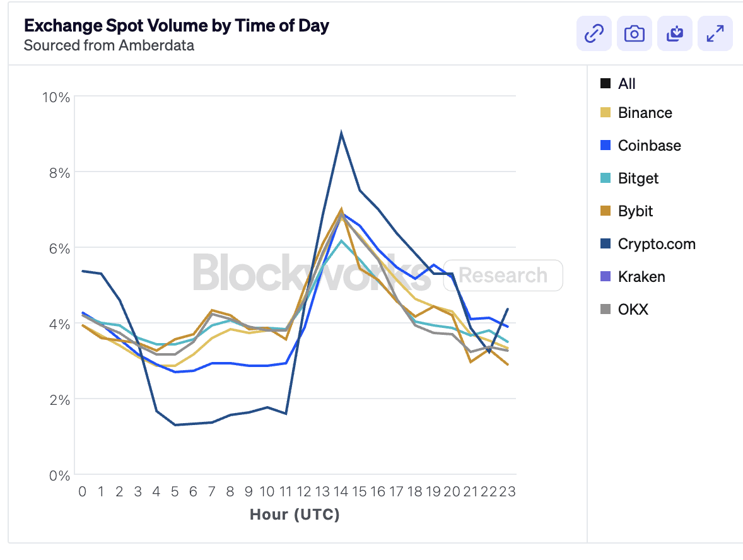Toggle the All series in the legend
Viewport: 743px width, 560px height.
point(627,83)
